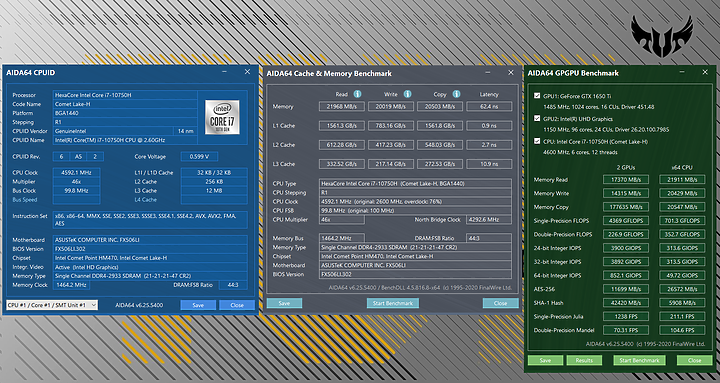Viewport: 720px width, 383px height.
Task: Click L3 Cache Copy value 272.53 GB/s
Action: [x=440, y=164]
